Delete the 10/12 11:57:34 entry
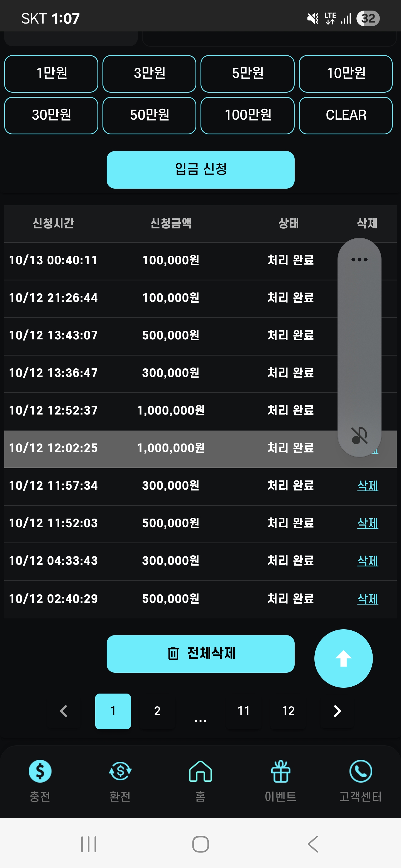Screen dimensions: 401x868 click(x=368, y=485)
